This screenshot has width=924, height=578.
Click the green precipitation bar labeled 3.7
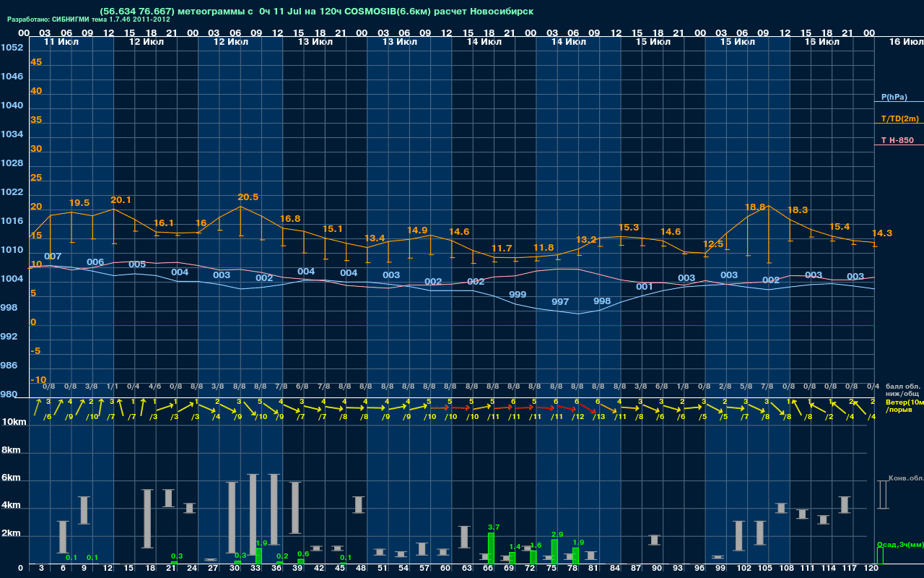(x=491, y=548)
